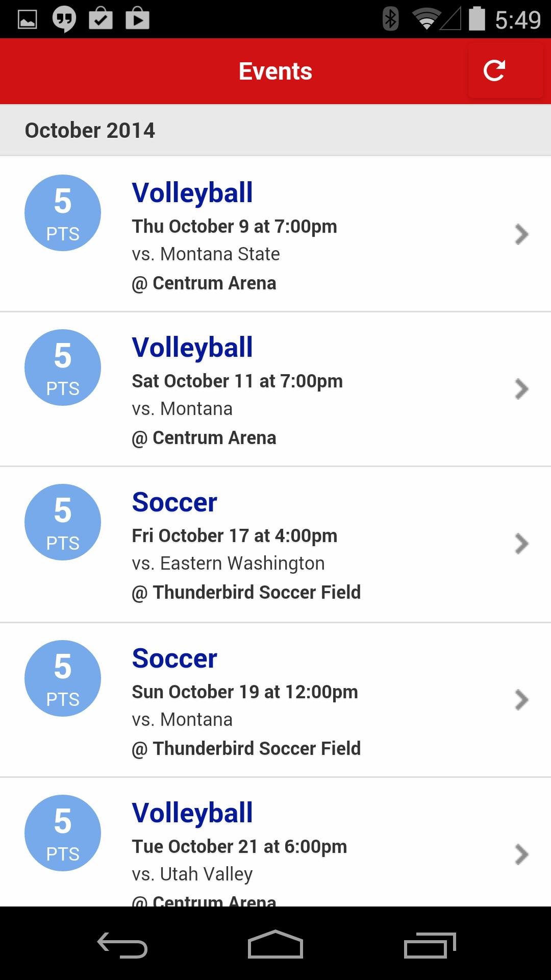The image size is (551, 980).
Task: Open the Volleyball vs. Montana State title
Action: pyautogui.click(x=192, y=193)
